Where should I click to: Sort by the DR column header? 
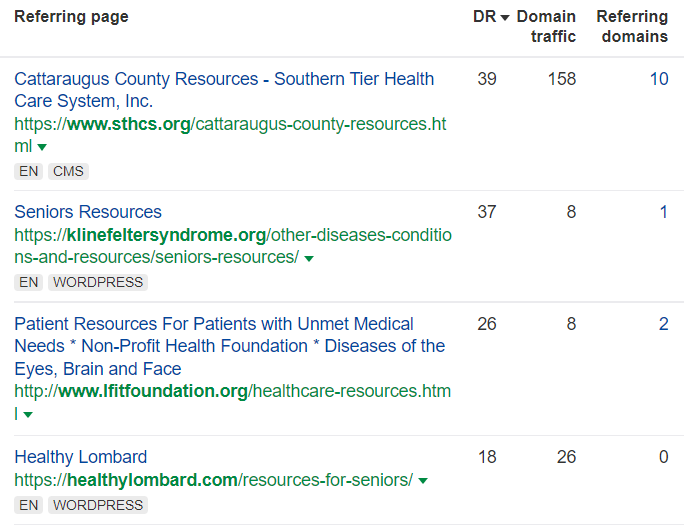click(x=490, y=17)
